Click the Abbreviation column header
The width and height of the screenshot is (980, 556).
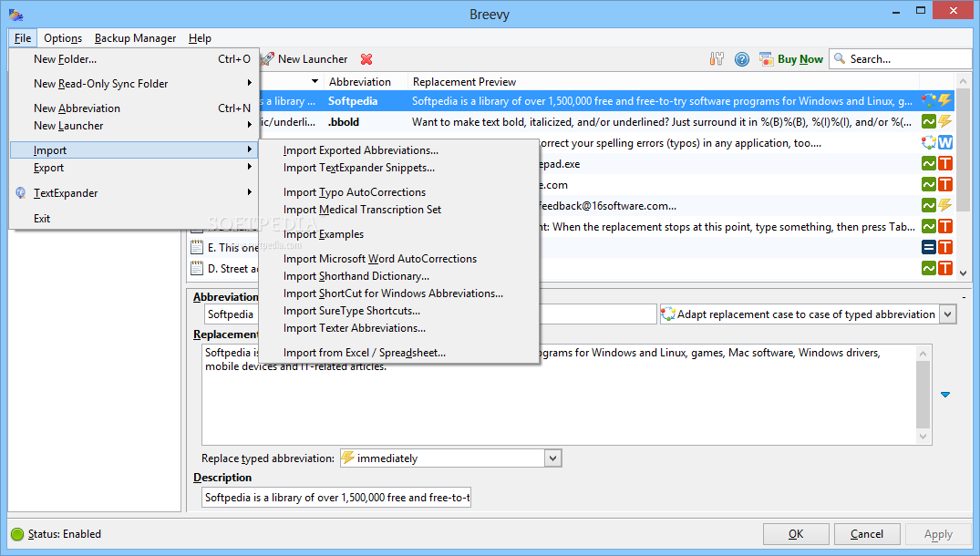tap(366, 82)
